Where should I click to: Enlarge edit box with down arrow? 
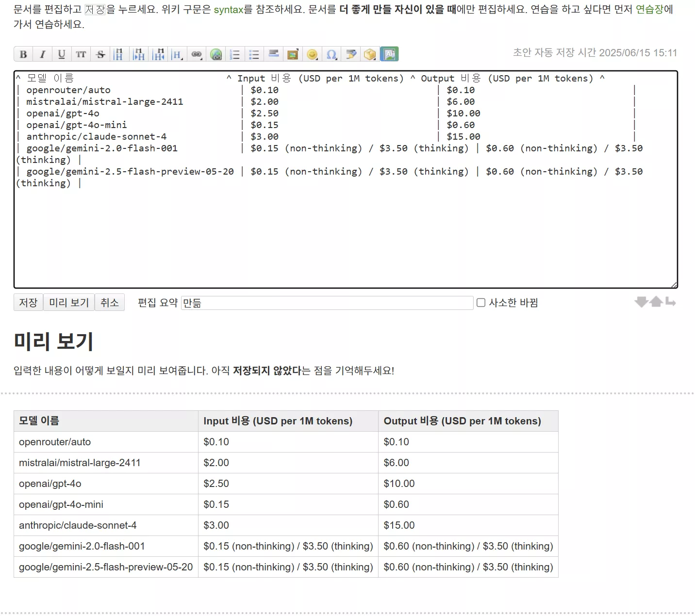641,302
